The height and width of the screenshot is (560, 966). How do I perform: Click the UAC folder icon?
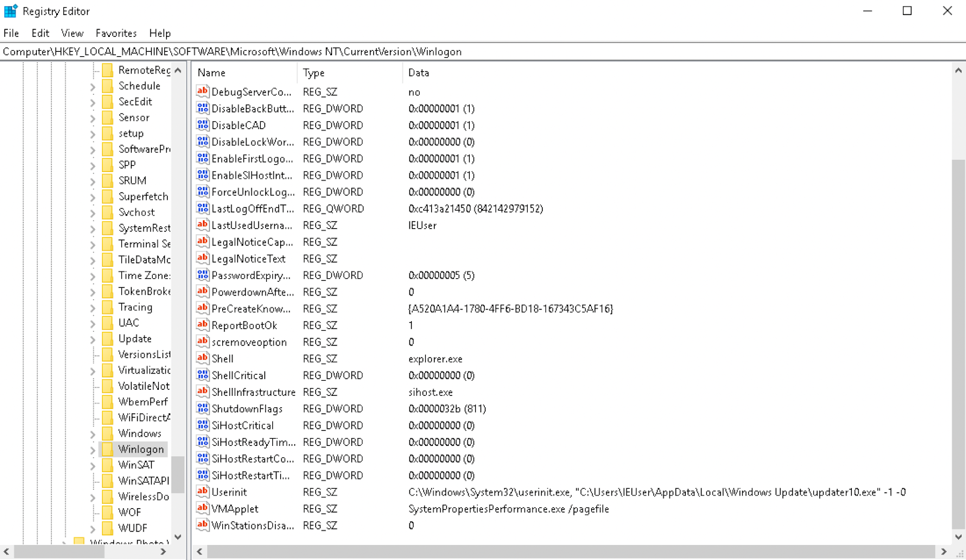click(107, 323)
